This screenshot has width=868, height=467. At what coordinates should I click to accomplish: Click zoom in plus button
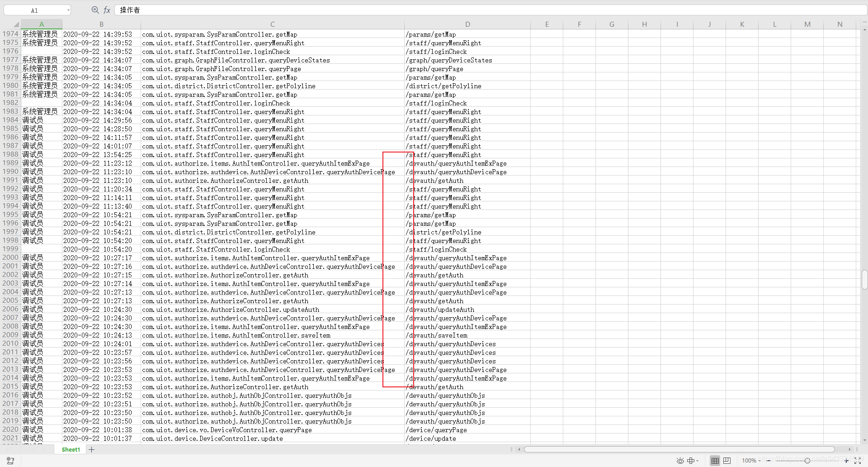846,461
